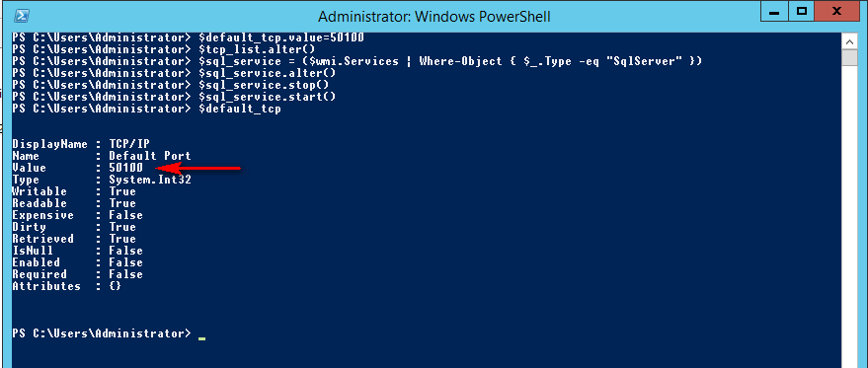Click the red arrow annotation

click(199, 169)
